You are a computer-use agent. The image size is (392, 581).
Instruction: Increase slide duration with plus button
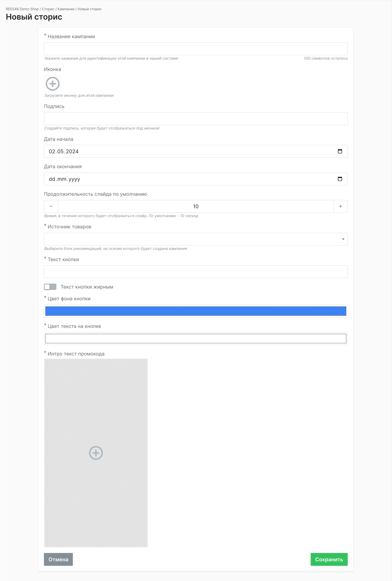coord(340,206)
